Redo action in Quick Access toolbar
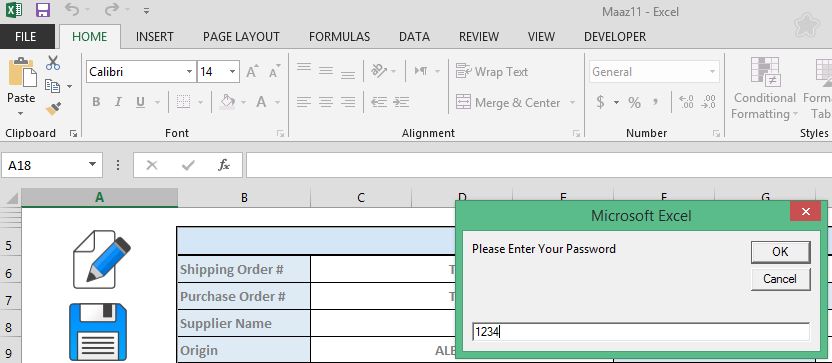The image size is (832, 363). pyautogui.click(x=111, y=10)
